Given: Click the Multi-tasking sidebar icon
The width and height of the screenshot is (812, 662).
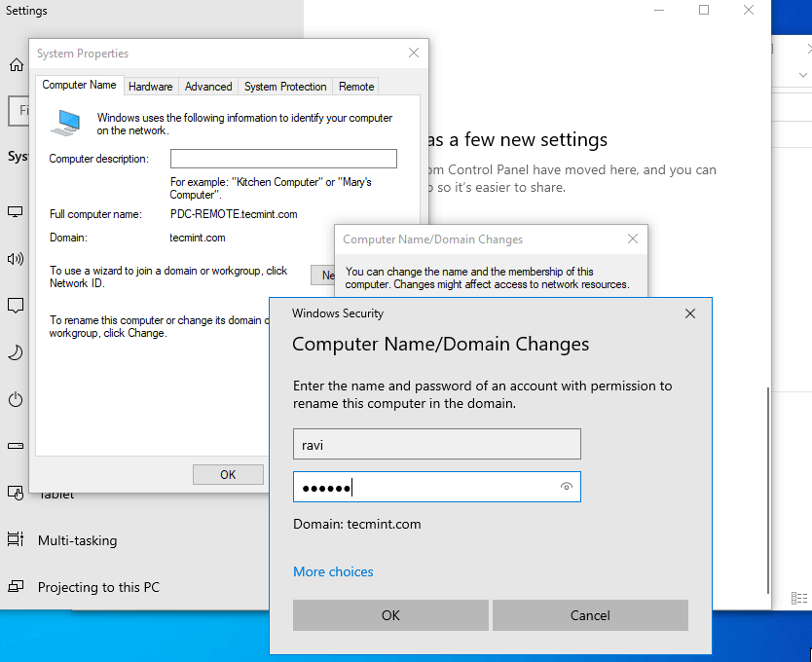Looking at the screenshot, I should tap(16, 540).
